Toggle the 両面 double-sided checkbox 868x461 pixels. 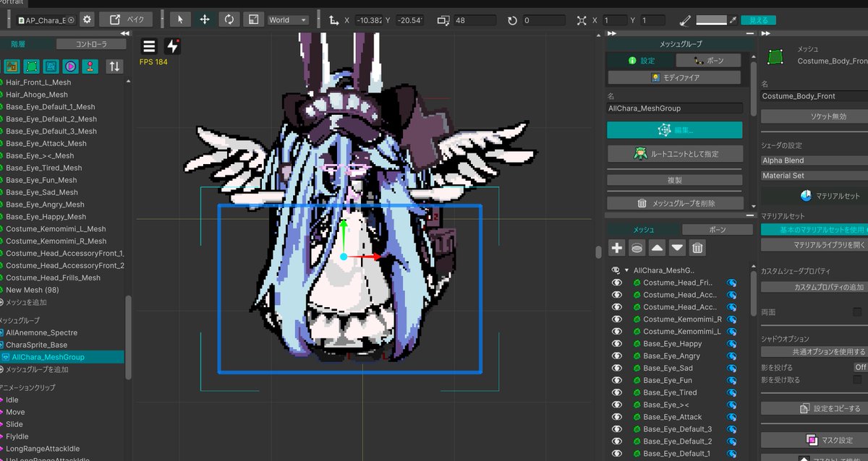coord(857,311)
